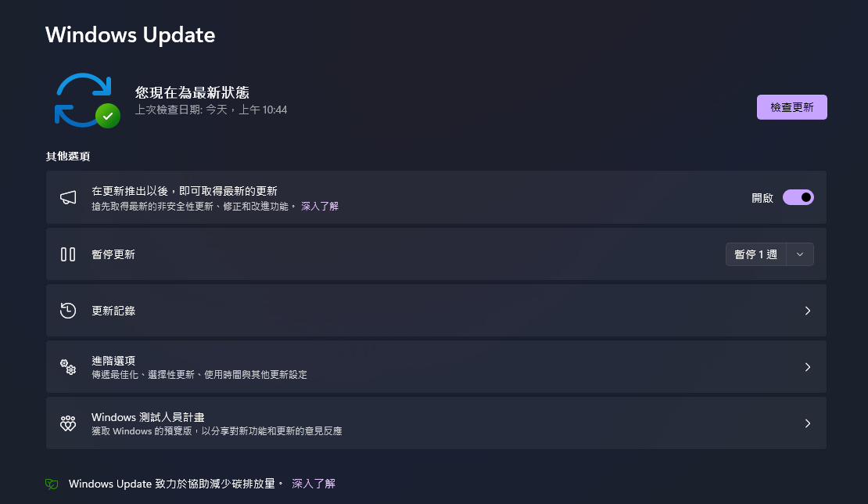Expand the 暫停 1 週 dropdown
This screenshot has height=504, width=868.
800,254
